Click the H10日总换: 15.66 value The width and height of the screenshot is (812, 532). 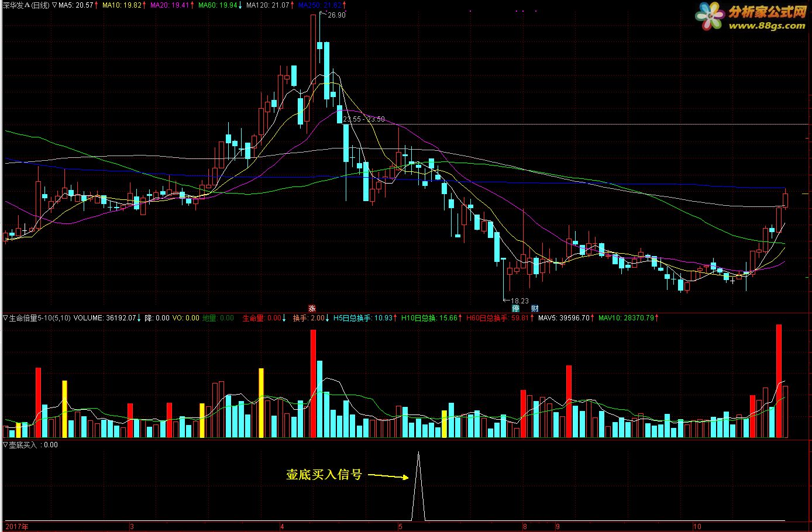tap(429, 318)
